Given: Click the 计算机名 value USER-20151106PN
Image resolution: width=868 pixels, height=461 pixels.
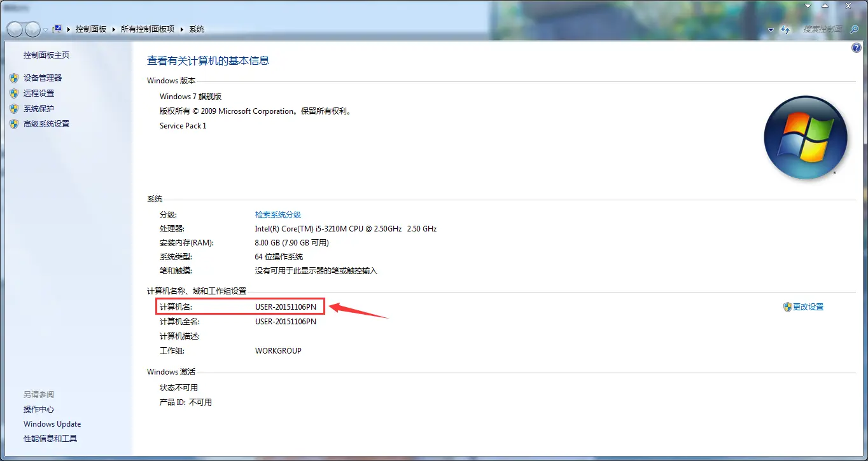Looking at the screenshot, I should coord(286,307).
